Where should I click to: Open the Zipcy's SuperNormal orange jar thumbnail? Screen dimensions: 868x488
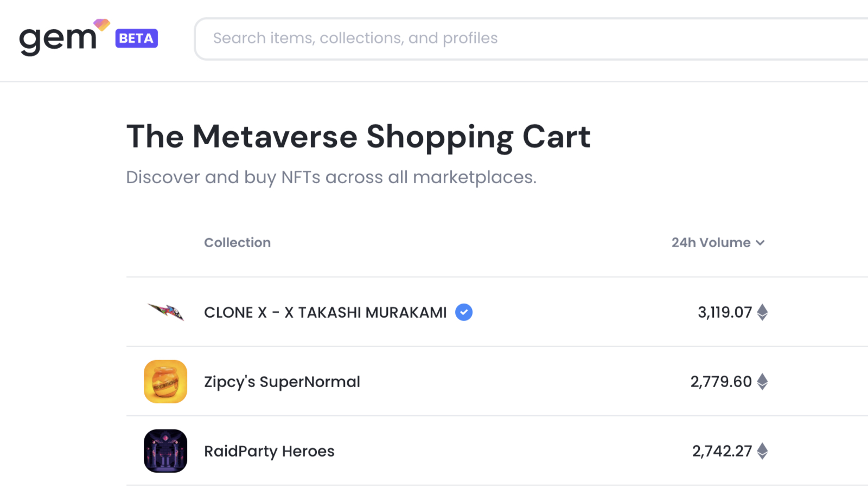coord(165,382)
